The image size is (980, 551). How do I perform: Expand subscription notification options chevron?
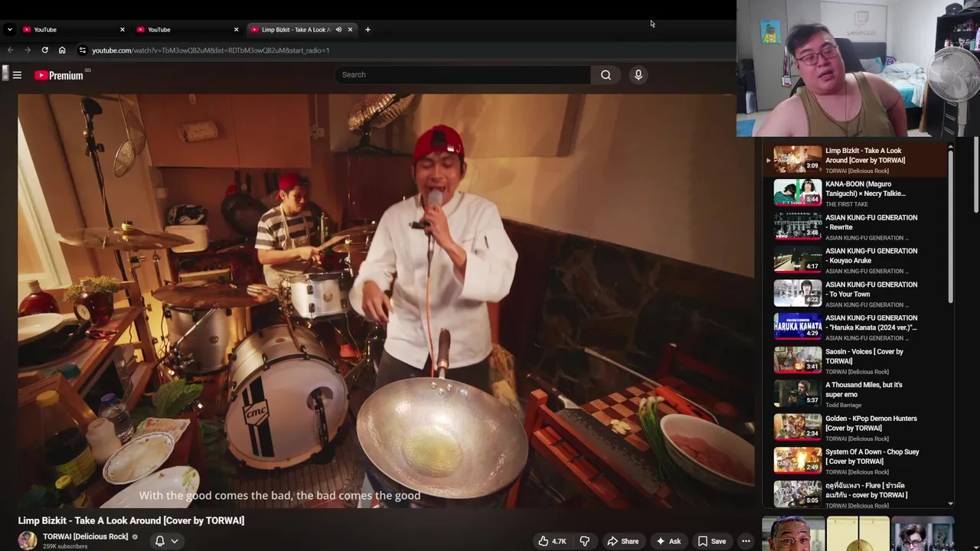point(175,541)
